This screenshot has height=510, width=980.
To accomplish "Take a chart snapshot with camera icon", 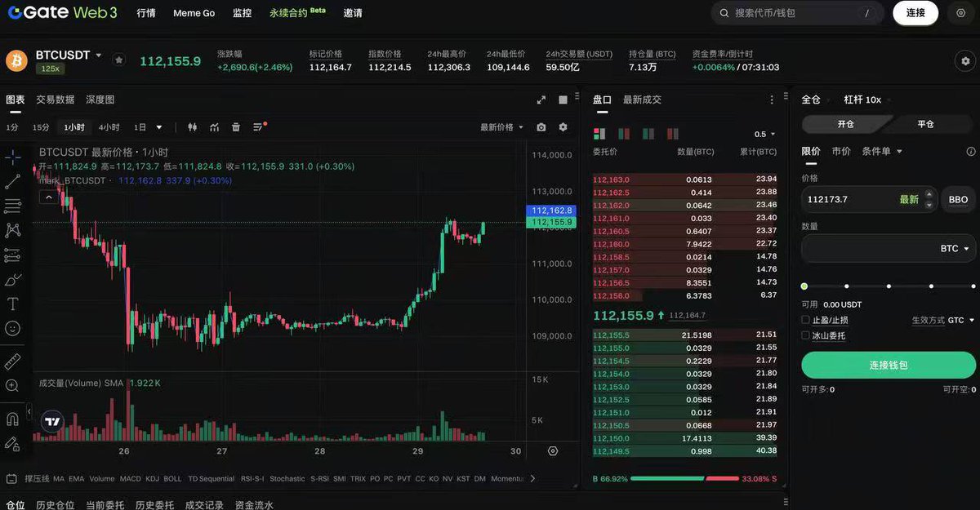I will tap(541, 127).
